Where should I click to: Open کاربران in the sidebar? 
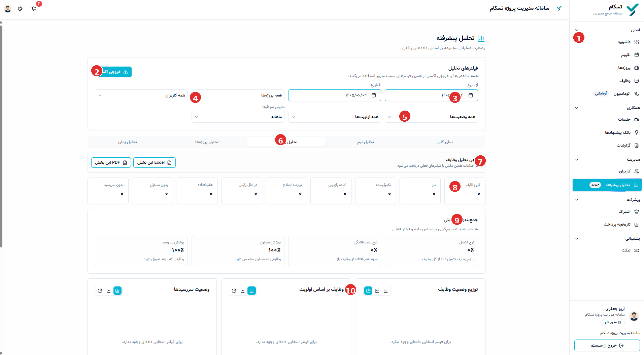[x=629, y=171]
